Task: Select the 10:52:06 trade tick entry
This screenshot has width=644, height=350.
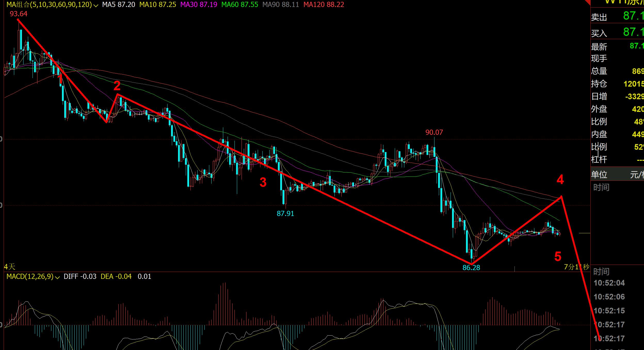Action: (x=609, y=297)
